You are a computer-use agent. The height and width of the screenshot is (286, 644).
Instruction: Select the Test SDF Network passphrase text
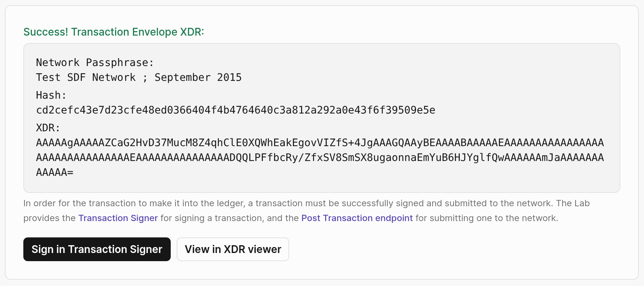pos(139,77)
